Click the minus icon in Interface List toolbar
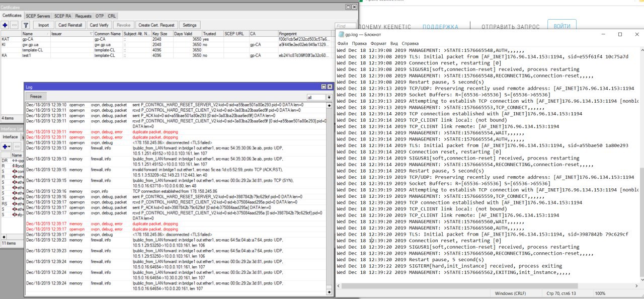 click(17, 146)
